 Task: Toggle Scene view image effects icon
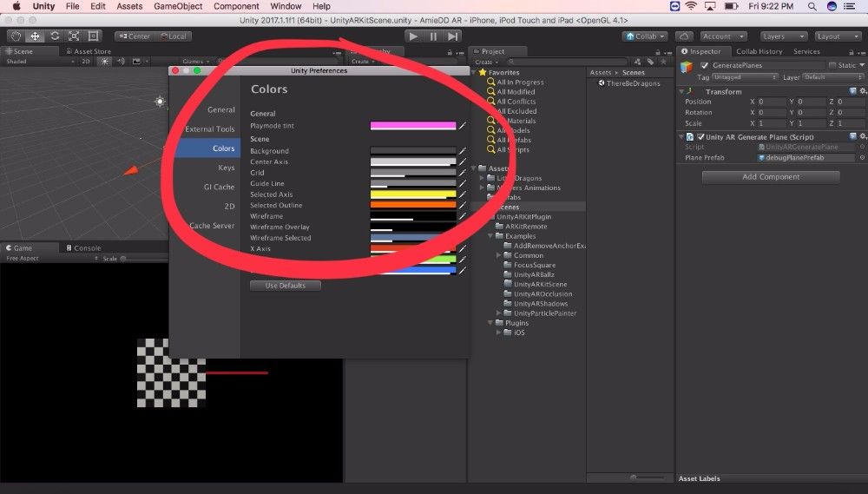pos(136,62)
